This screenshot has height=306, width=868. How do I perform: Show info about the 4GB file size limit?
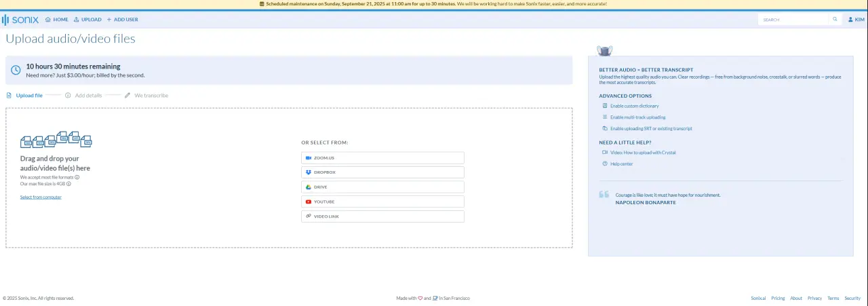[x=68, y=184]
